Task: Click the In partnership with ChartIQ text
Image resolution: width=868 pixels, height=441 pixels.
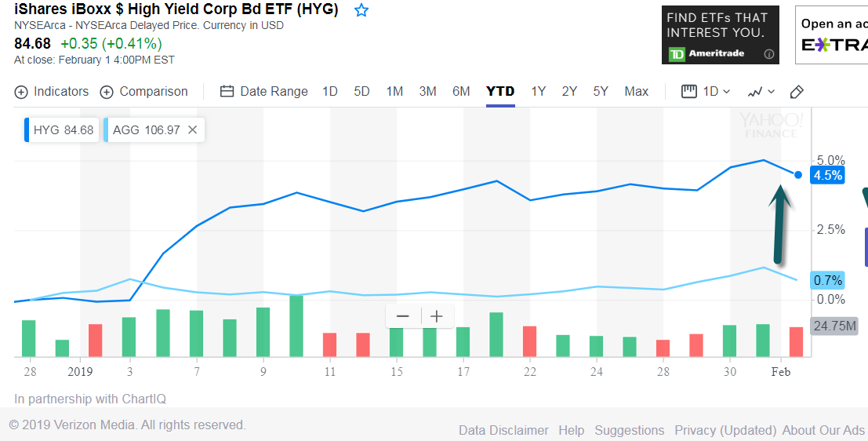Action: [x=89, y=399]
